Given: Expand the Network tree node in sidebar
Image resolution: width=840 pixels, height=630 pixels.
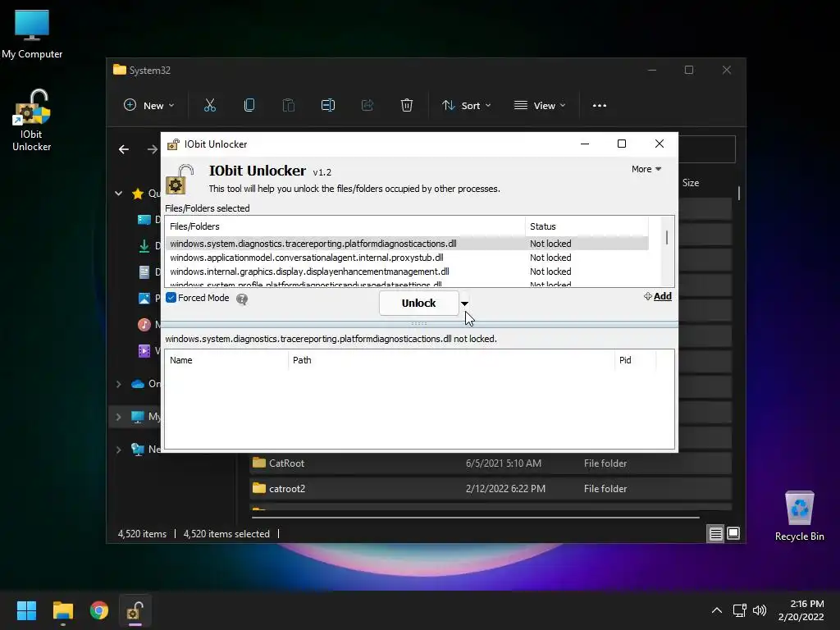Looking at the screenshot, I should coord(118,450).
